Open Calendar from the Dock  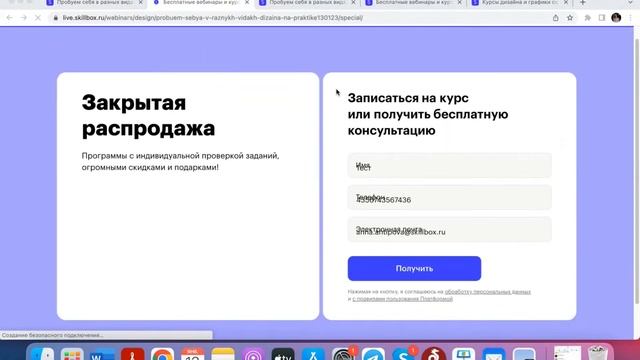pos(192,354)
